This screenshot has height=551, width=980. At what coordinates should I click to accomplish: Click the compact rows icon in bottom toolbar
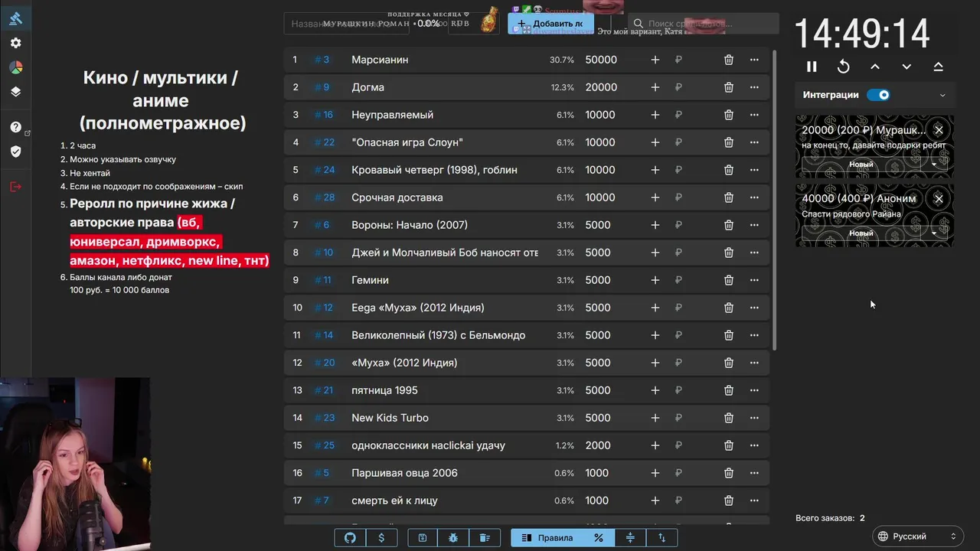630,538
